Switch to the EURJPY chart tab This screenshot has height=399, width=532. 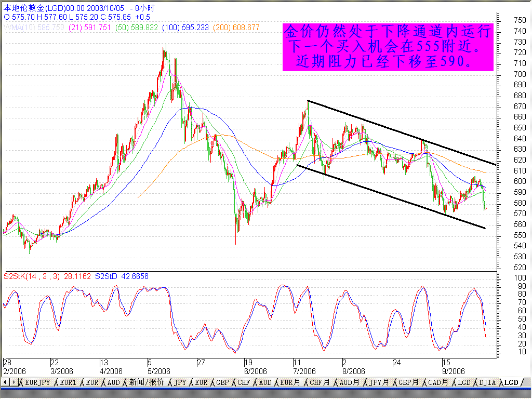click(37, 382)
